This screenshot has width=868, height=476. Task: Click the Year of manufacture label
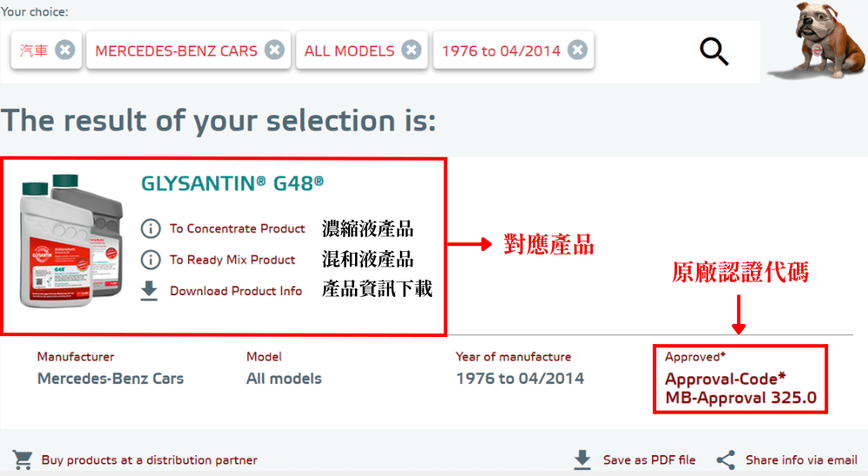click(x=513, y=357)
